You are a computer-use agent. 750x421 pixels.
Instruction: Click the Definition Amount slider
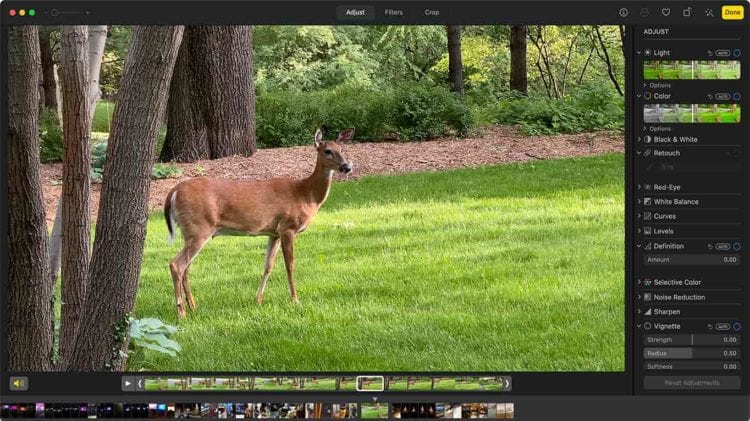692,260
